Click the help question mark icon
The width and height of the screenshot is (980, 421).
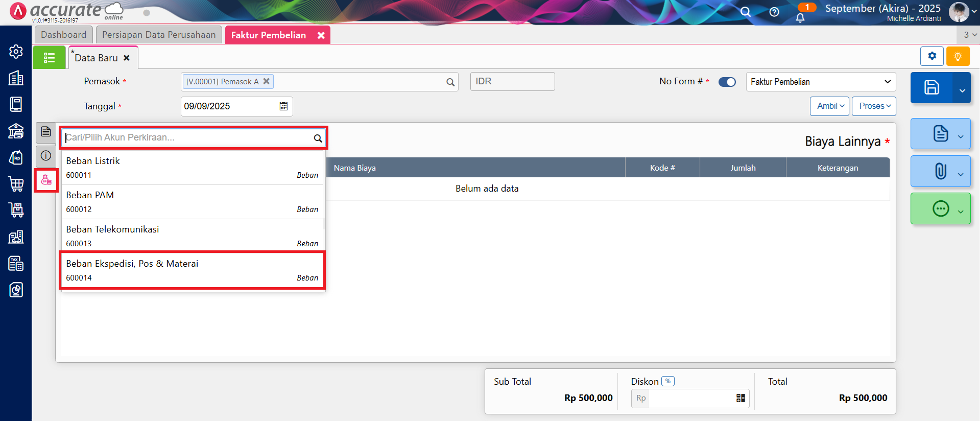click(x=774, y=12)
